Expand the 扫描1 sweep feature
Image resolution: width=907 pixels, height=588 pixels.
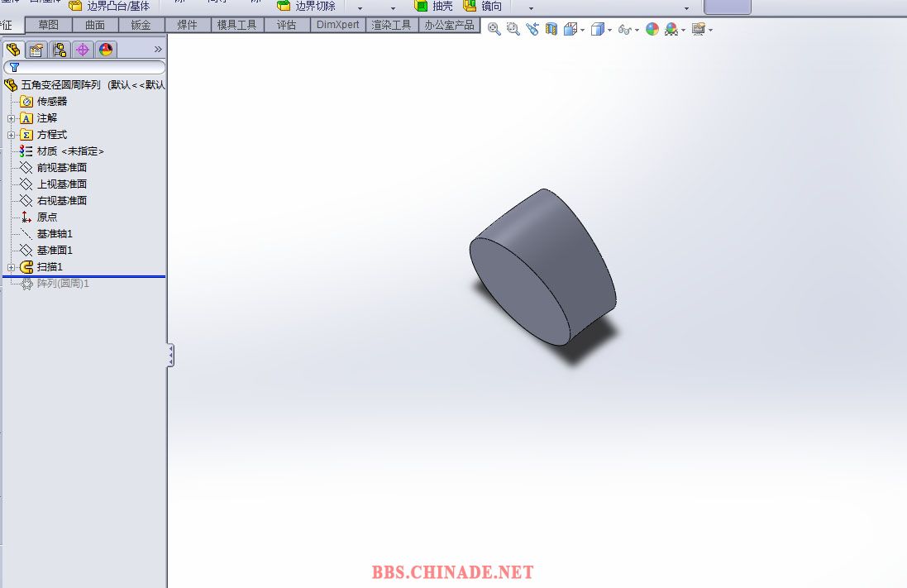click(12, 267)
